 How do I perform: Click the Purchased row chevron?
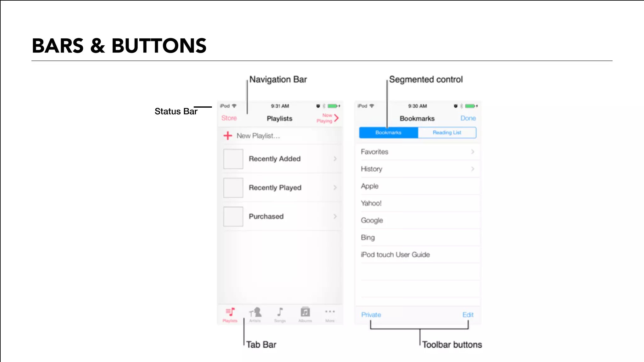click(x=335, y=217)
